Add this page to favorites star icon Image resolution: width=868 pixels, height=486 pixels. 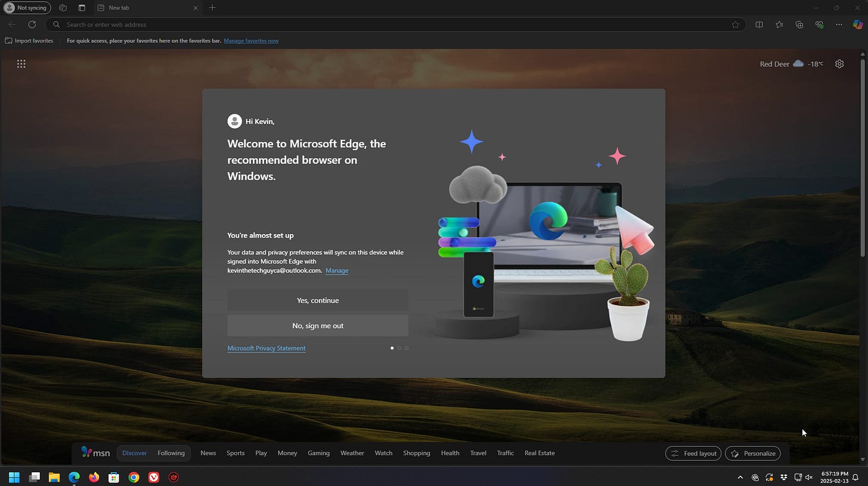(x=736, y=24)
